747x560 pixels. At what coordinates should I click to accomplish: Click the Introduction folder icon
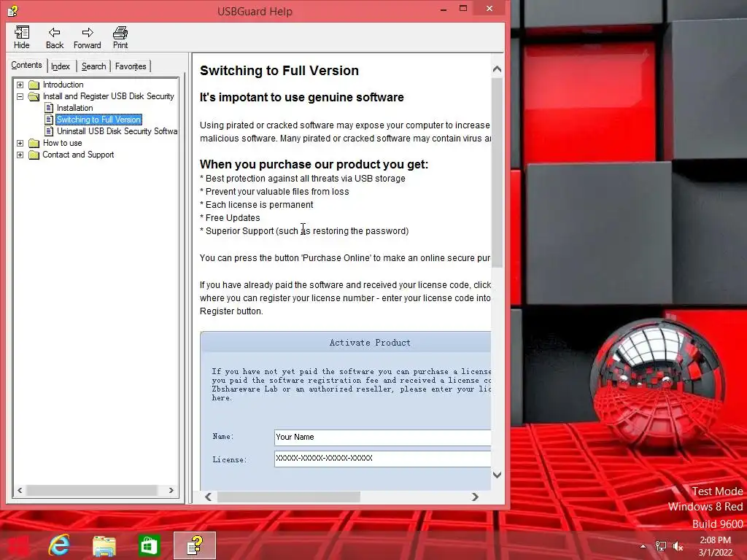point(34,85)
